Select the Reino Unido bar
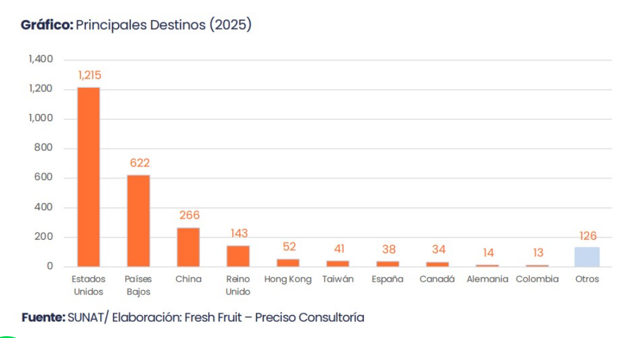This screenshot has width=644, height=338. coord(238,256)
